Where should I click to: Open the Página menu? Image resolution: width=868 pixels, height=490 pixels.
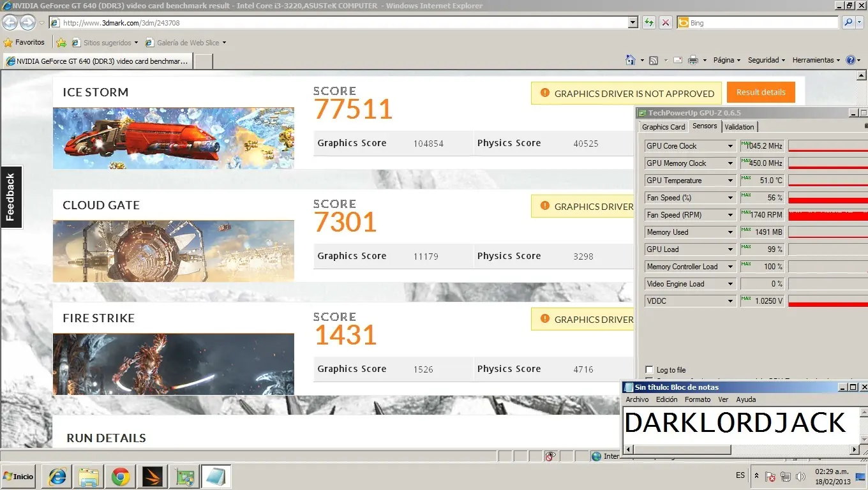coord(727,60)
